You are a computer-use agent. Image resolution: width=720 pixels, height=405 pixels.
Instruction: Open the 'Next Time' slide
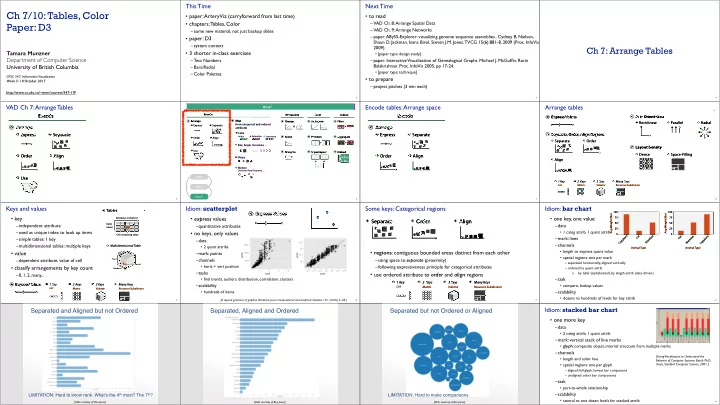[450, 51]
